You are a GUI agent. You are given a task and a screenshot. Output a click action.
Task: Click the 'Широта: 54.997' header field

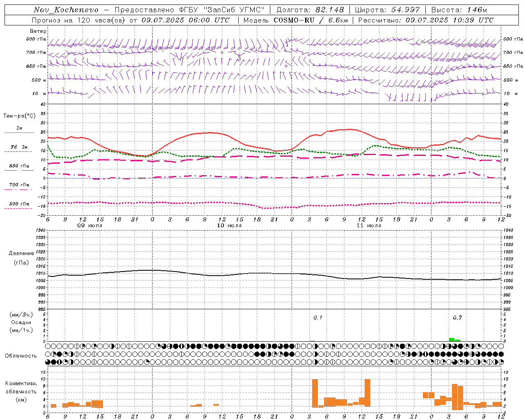387,10
